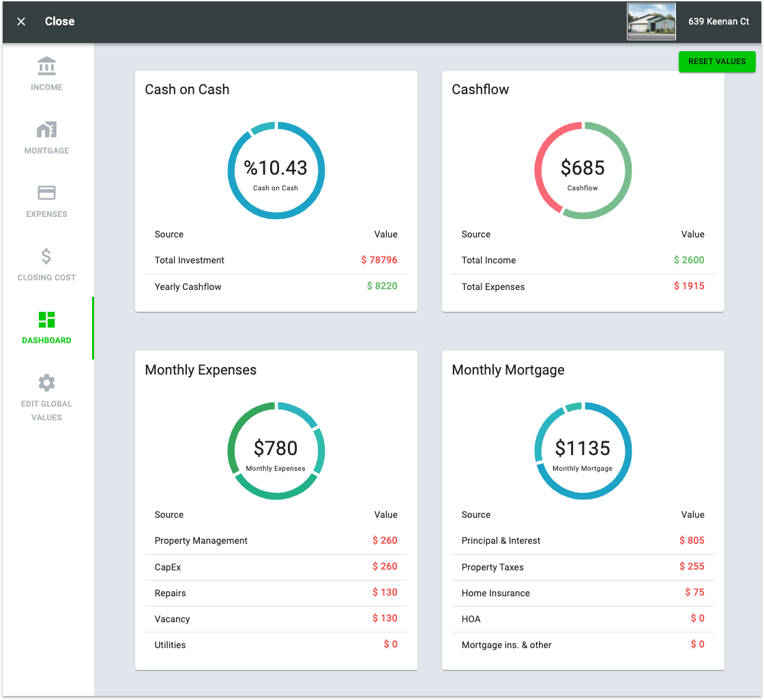764x700 pixels.
Task: Click the Edit Global Values gear icon
Action: [47, 383]
